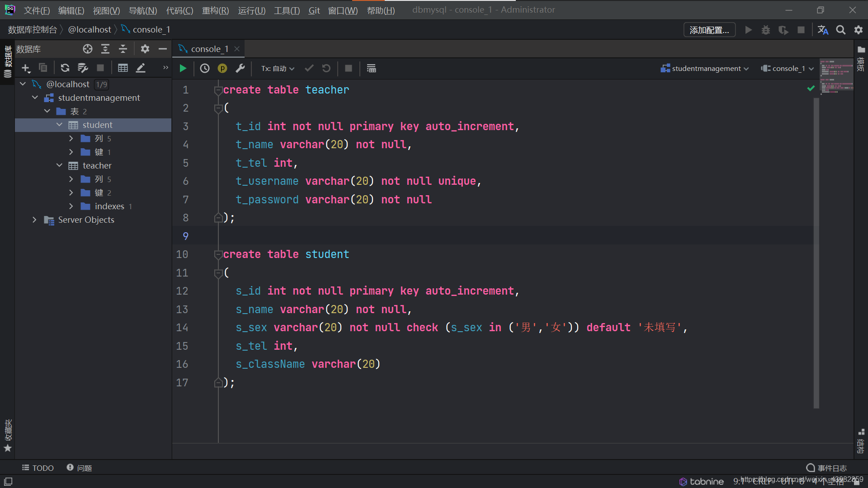868x488 pixels.
Task: Click the add new datasource plus icon
Action: (x=26, y=68)
